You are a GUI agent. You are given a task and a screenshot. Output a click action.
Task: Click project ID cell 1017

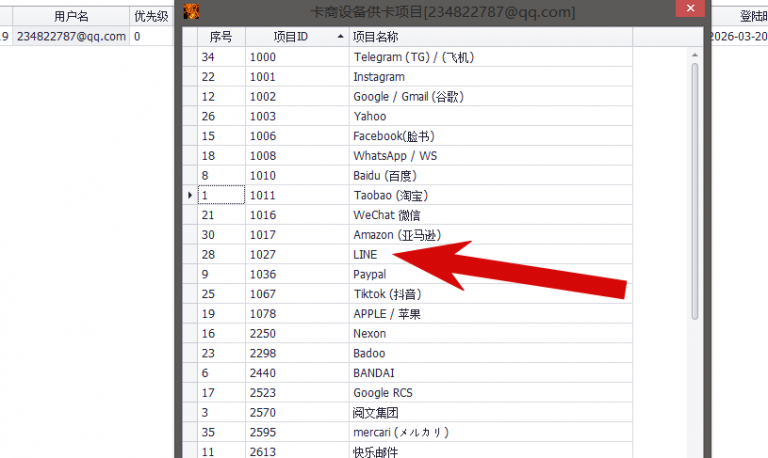coord(297,235)
